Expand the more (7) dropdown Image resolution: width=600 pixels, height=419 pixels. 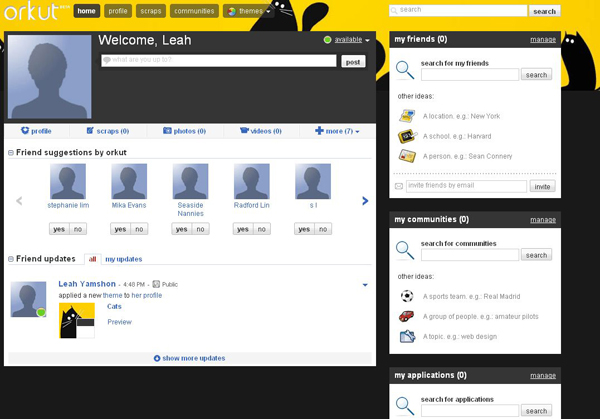tap(337, 131)
